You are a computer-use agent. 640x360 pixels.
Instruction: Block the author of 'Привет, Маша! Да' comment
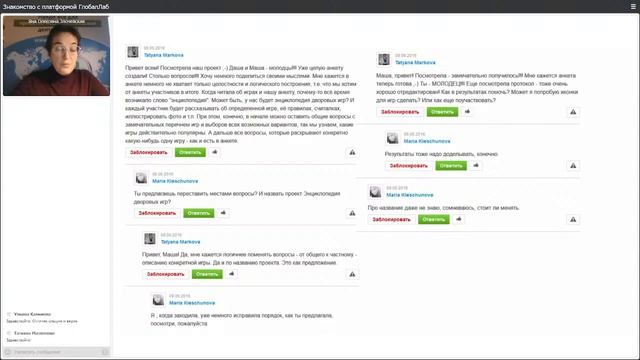pos(166,274)
